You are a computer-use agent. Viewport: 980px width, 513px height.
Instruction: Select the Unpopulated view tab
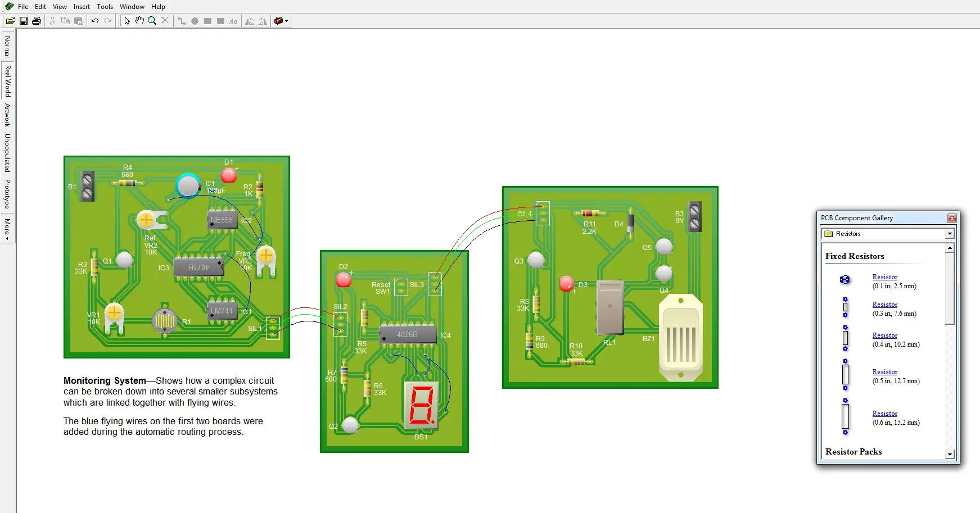tap(7, 152)
